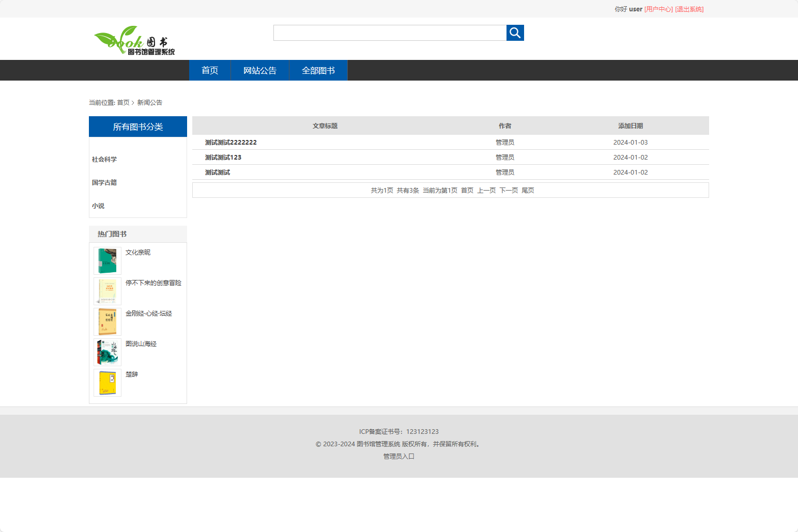Click the ICP备案证书号 footer text
The width and height of the screenshot is (798, 532).
tap(399, 432)
